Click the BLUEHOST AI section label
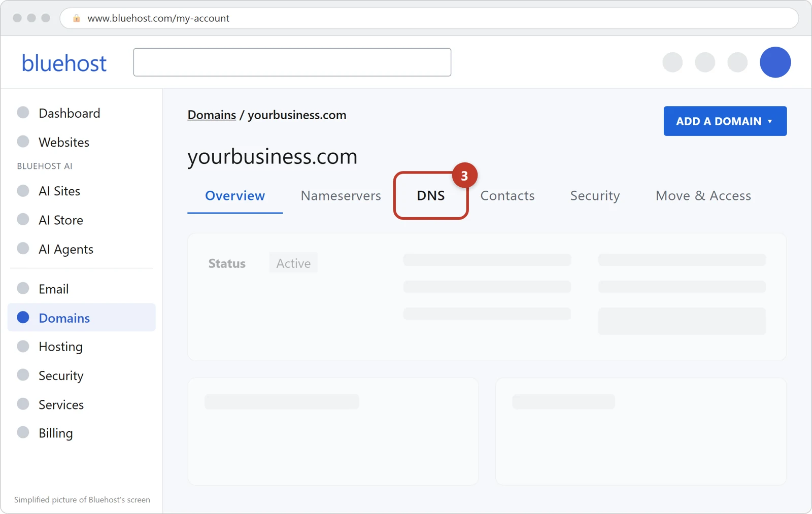The height and width of the screenshot is (514, 812). point(45,166)
